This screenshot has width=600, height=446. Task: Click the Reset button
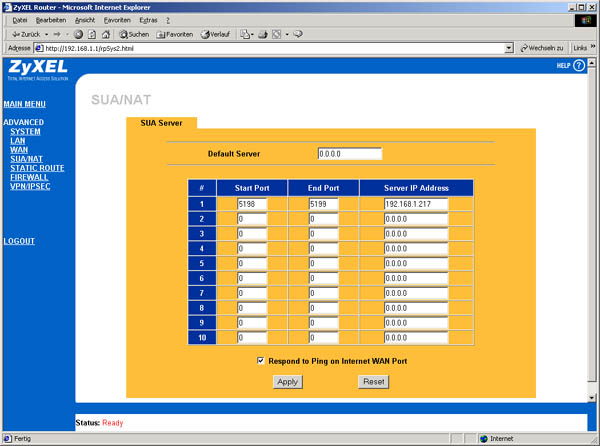pos(373,382)
